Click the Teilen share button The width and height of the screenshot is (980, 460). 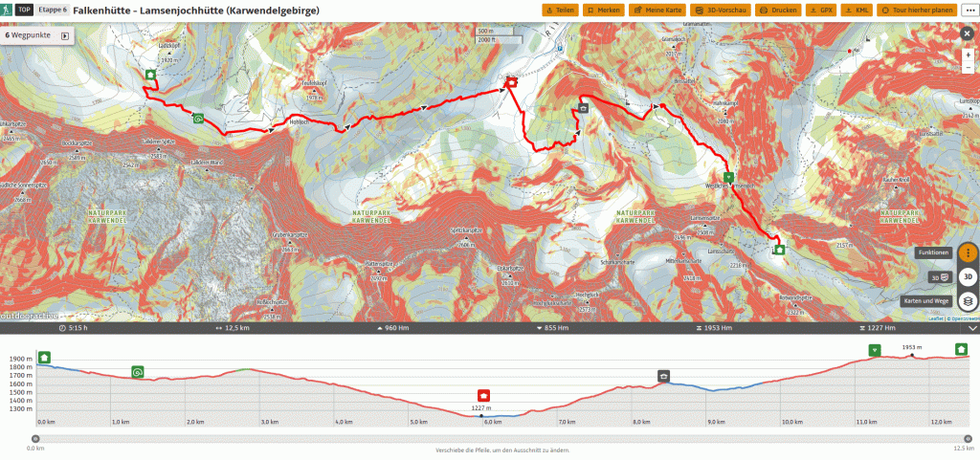tap(561, 10)
